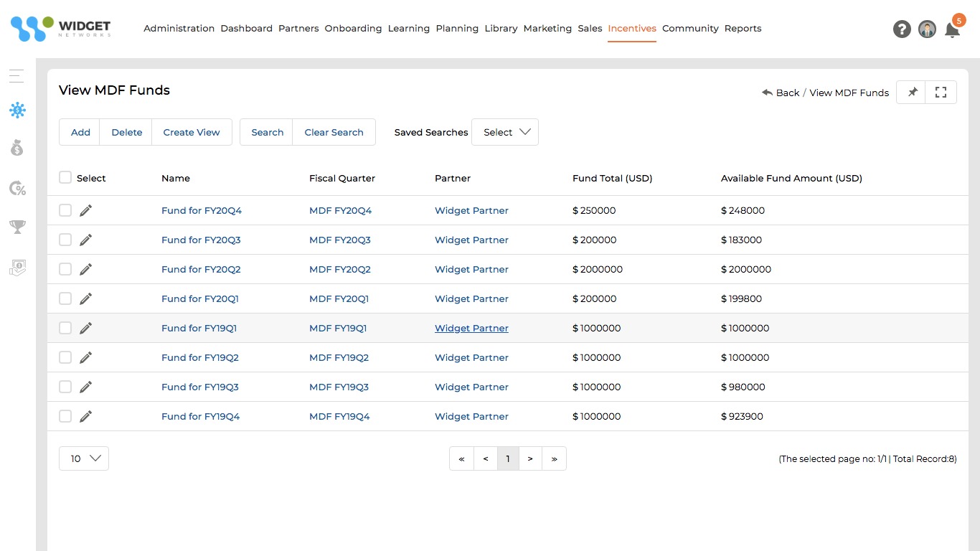Click edit pencil for Fund for FY20Q4
This screenshot has height=551, width=980.
click(86, 210)
